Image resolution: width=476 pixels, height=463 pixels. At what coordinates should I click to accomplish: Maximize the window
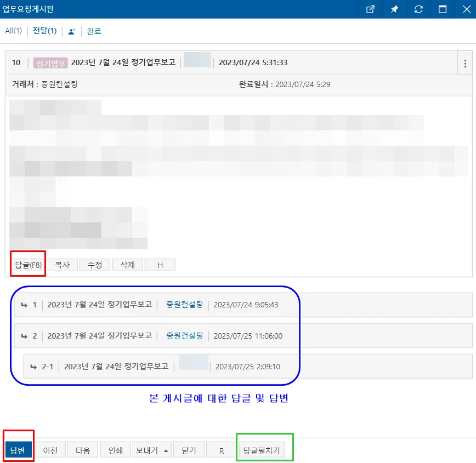point(443,9)
